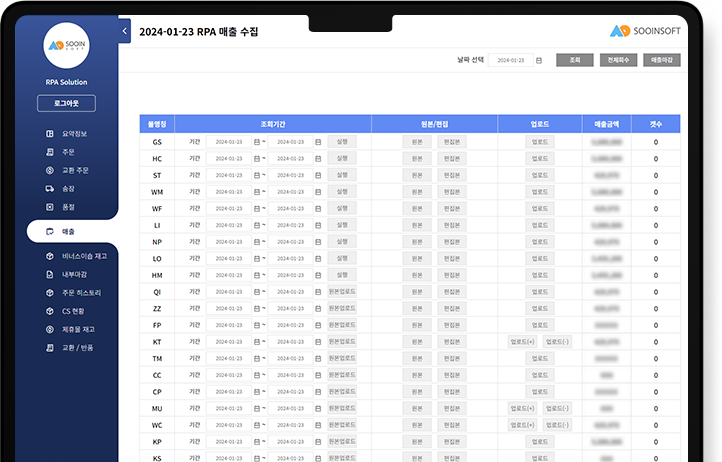Click the 주문 히스토리 cube icon
The image size is (722, 462).
50,293
